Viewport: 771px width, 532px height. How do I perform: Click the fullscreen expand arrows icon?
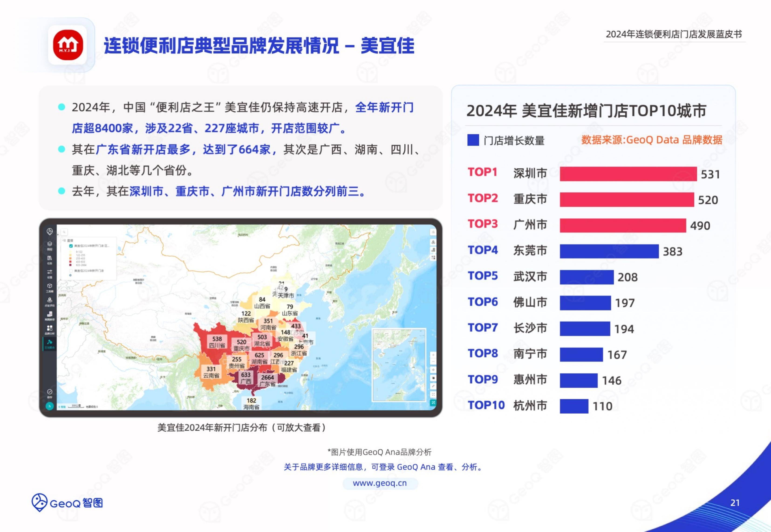433,394
